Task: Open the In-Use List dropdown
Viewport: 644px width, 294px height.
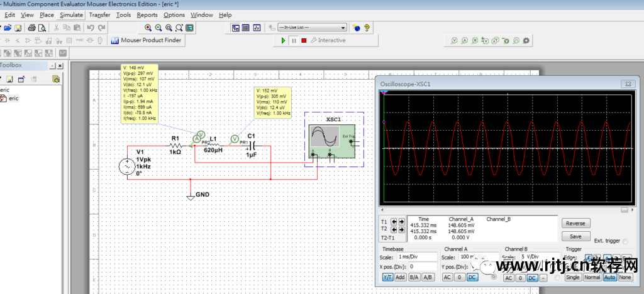Action: [343, 28]
